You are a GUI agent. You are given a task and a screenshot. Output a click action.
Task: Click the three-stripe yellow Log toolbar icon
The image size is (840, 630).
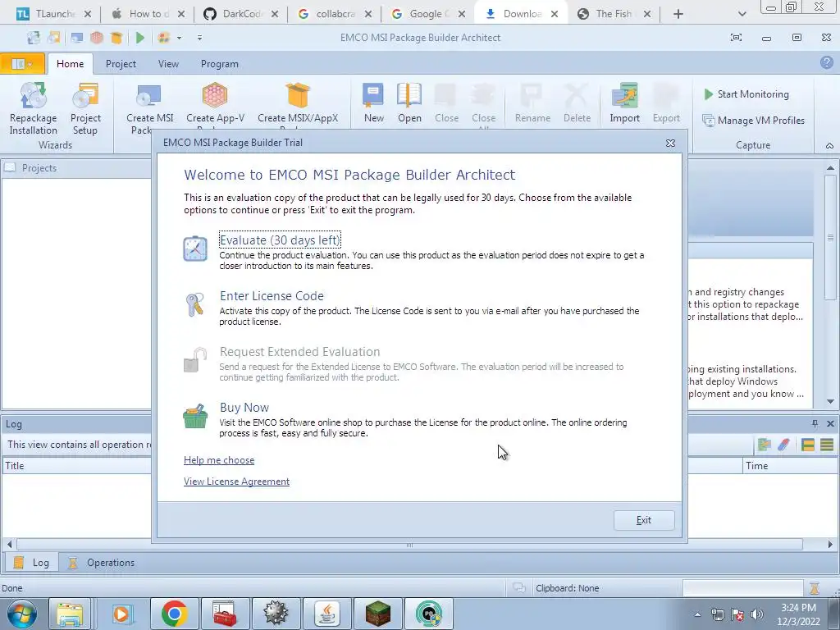(x=827, y=445)
